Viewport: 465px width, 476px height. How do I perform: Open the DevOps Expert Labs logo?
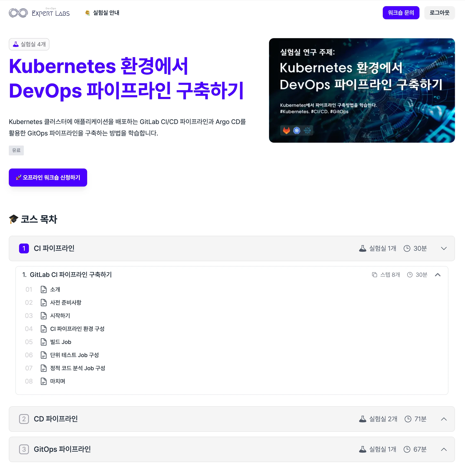[x=39, y=13]
